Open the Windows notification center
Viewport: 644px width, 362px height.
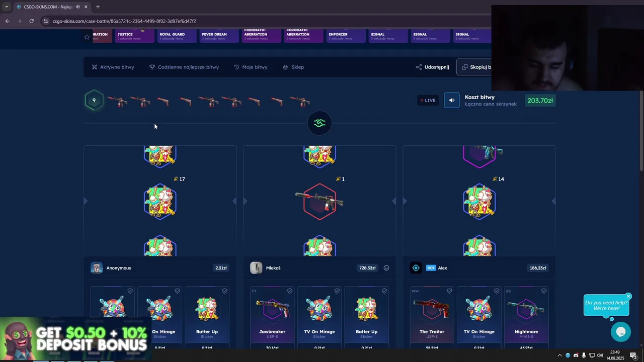coord(634,355)
